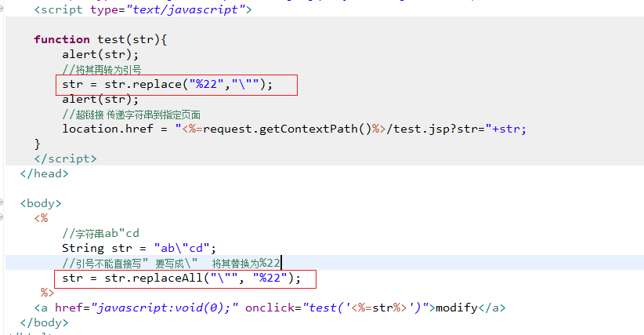Click the "ab\"cd" string literal
Image resolution: width=644 pixels, height=335 pixels.
(182, 248)
